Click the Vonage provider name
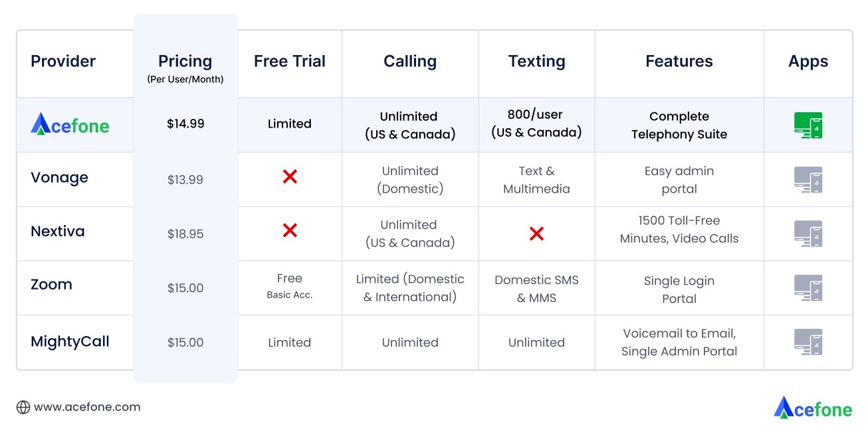 (x=59, y=178)
